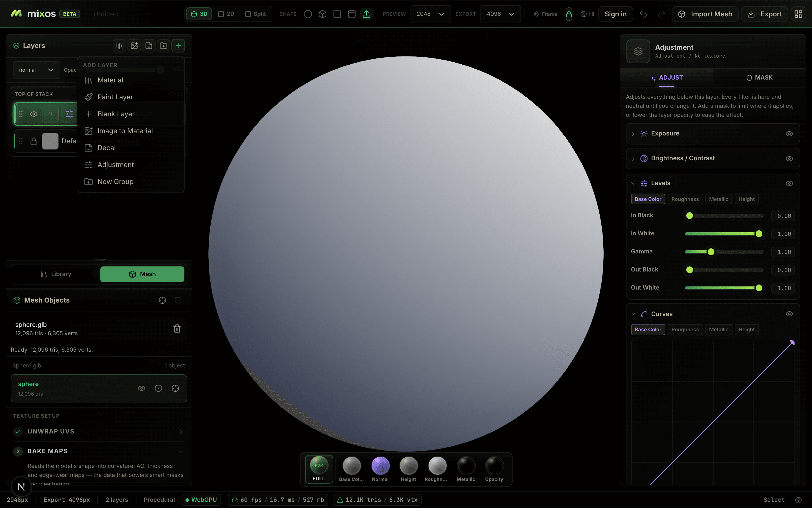Adjust the Levels Gamma slider handle

click(x=711, y=252)
